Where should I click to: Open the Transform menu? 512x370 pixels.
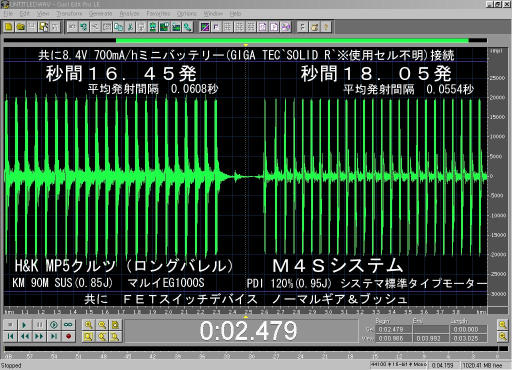[69, 13]
